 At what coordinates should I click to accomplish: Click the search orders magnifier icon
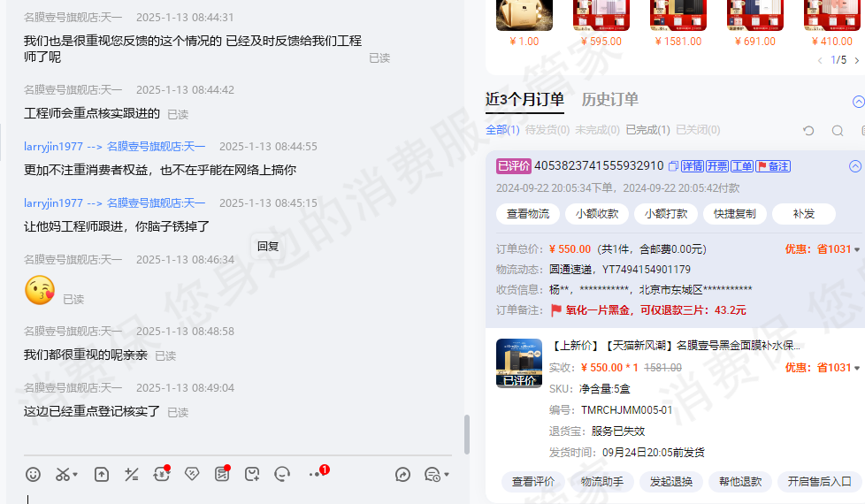(x=838, y=131)
